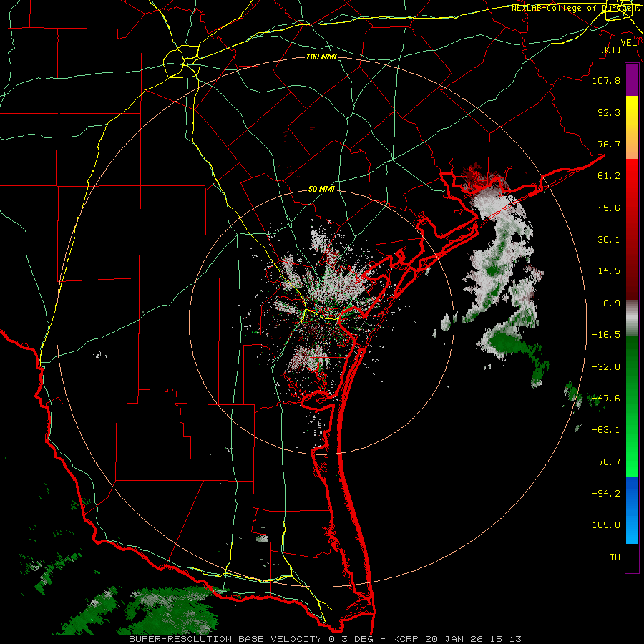Click the -109.8 legend value
Image resolution: width=644 pixels, height=644 pixels.
(x=603, y=525)
